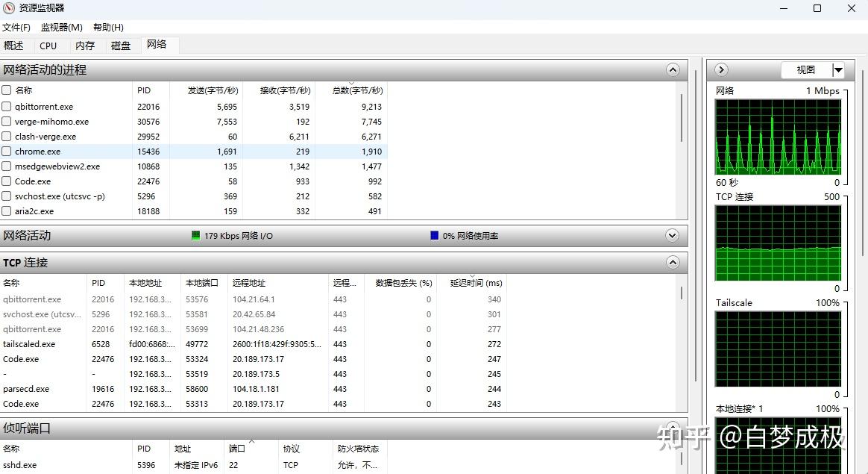Open the 帮助(H) menu
868x474 pixels.
(x=107, y=27)
